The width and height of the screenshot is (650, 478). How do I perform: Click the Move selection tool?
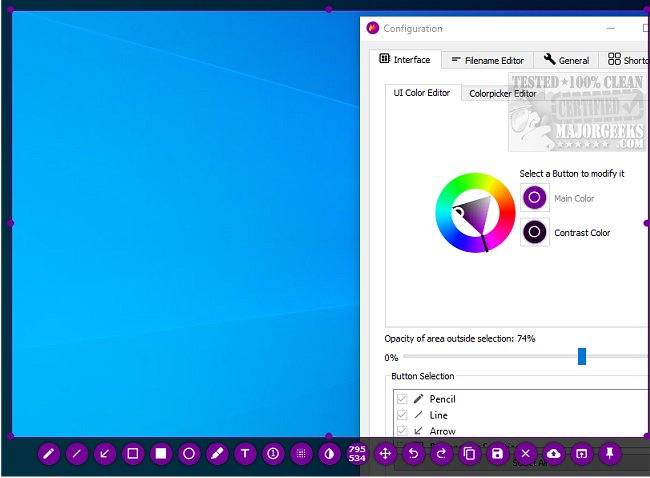386,454
